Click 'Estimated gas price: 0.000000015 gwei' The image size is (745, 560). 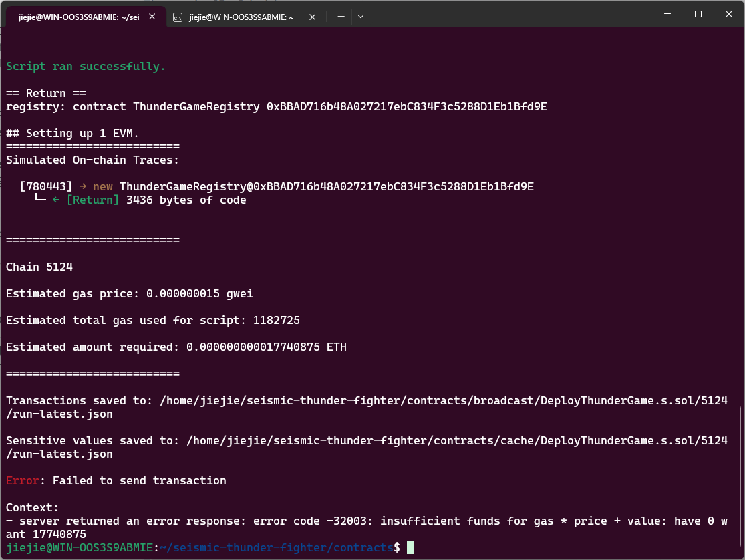[129, 294]
